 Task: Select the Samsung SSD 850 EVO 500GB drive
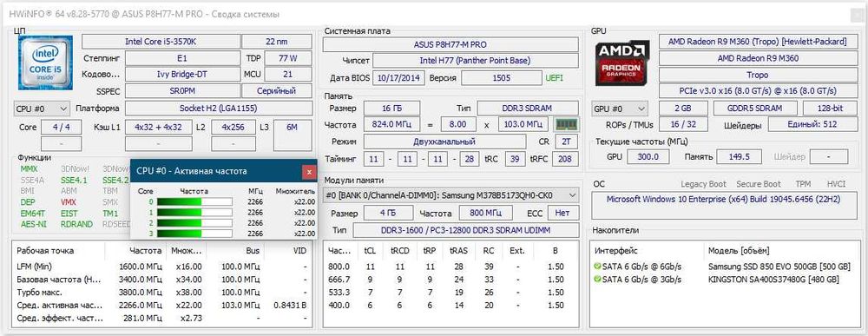point(779,267)
